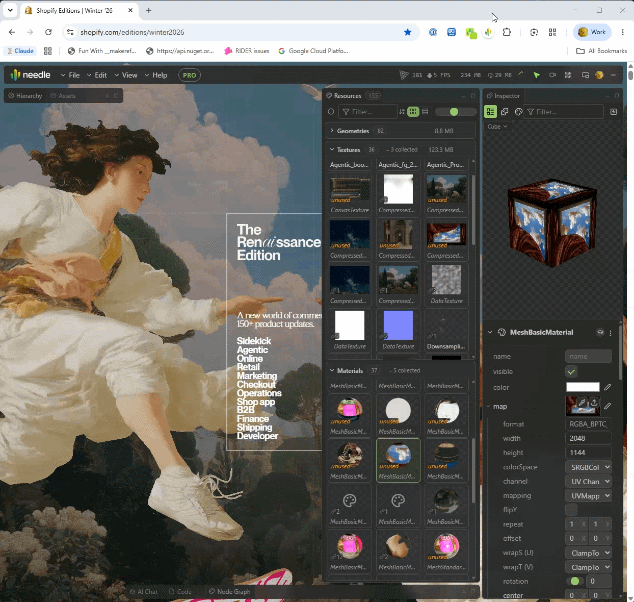Select the Agentic_fg_2 white texture thumbnail

click(398, 189)
